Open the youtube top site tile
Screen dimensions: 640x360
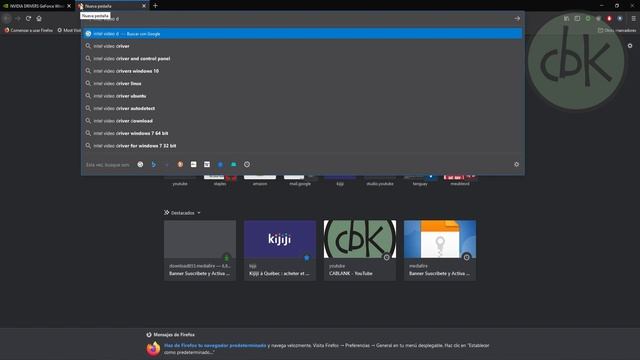pos(180,181)
